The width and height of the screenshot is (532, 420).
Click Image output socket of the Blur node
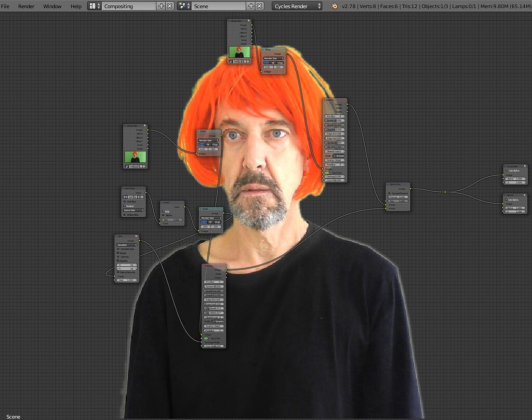tap(139, 241)
